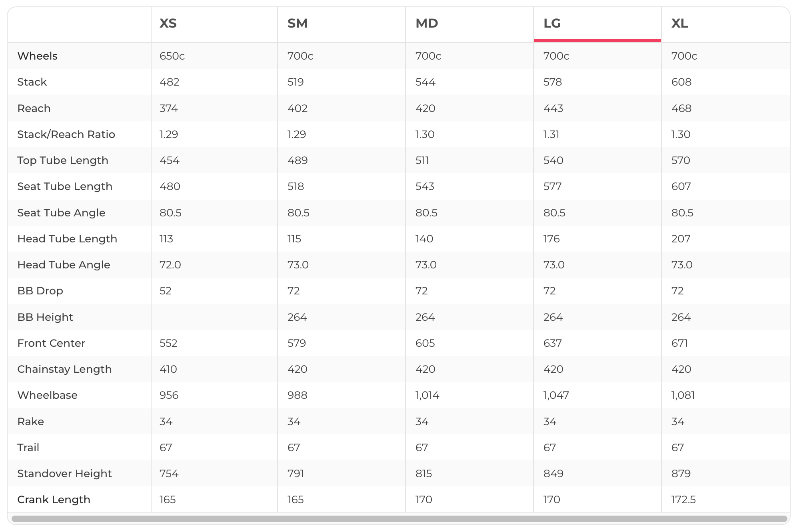
Task: Click the XL Crank Length value 172.5
Action: pos(683,500)
